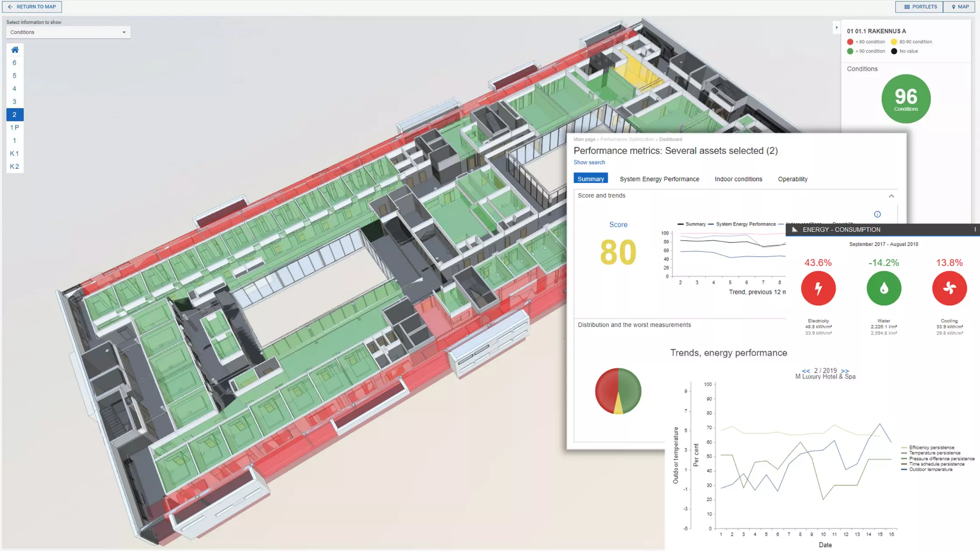Open the Operability tab
The image size is (980, 551).
pyautogui.click(x=792, y=179)
